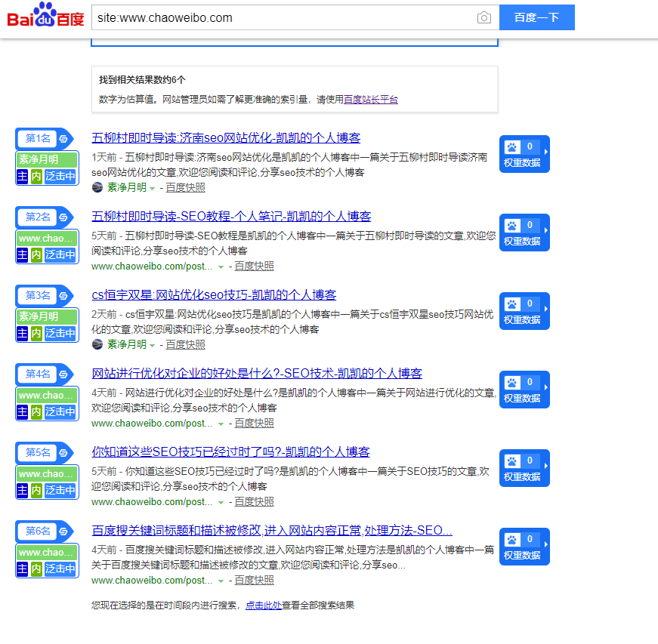Click www.chaoweibo.com/post URL in second result

(x=152, y=267)
